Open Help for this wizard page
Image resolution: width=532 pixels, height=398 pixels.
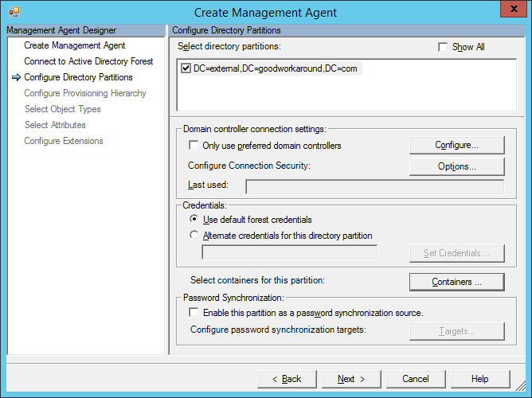479,379
